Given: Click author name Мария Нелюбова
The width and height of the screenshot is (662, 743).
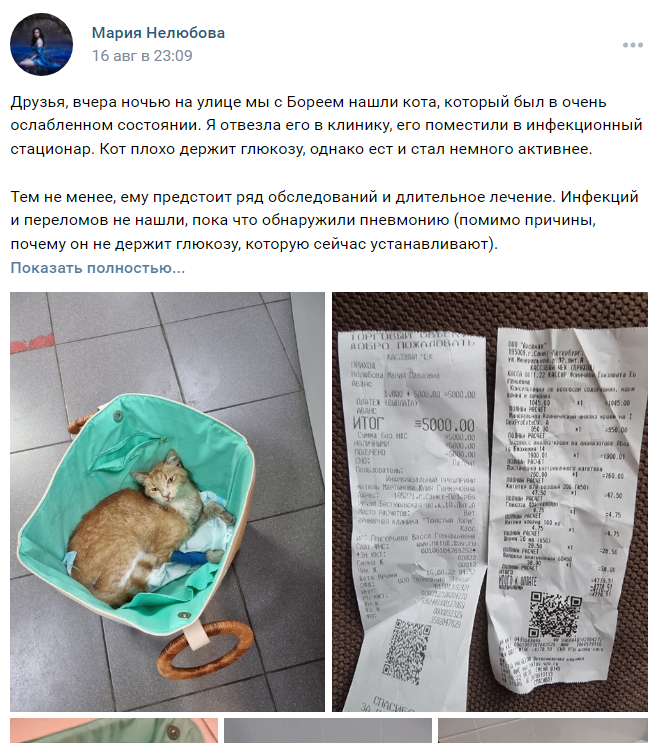Looking at the screenshot, I should 158,33.
